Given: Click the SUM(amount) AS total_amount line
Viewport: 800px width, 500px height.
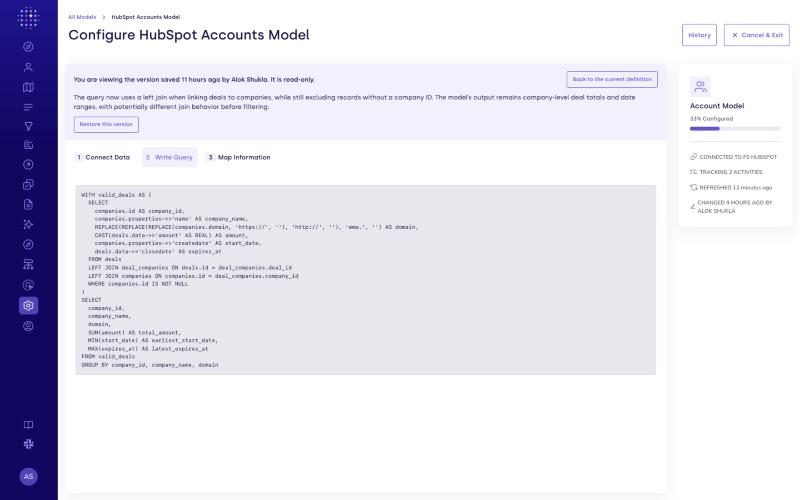Looking at the screenshot, I should coord(134,332).
